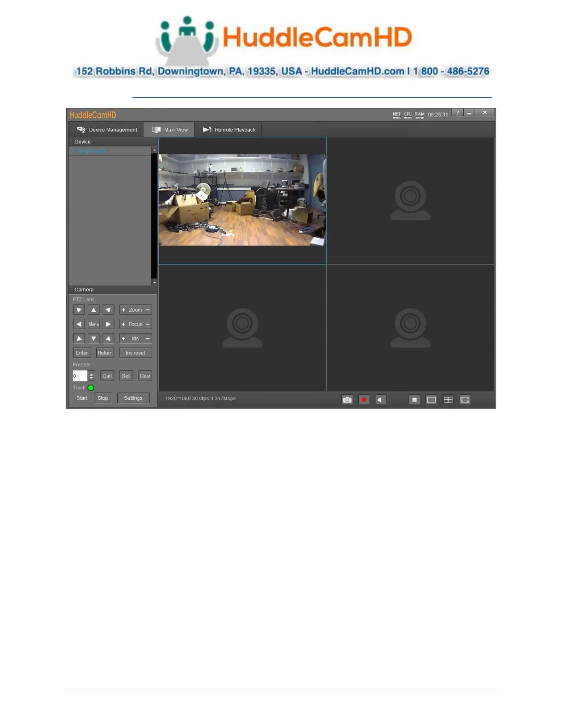Take a snapshot with the camera icon
This screenshot has height=728, width=563.
[x=347, y=400]
